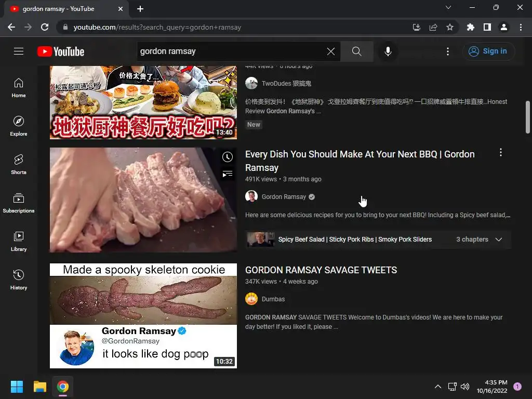The height and width of the screenshot is (399, 532).
Task: Click the '491K views' text
Action: (x=261, y=179)
